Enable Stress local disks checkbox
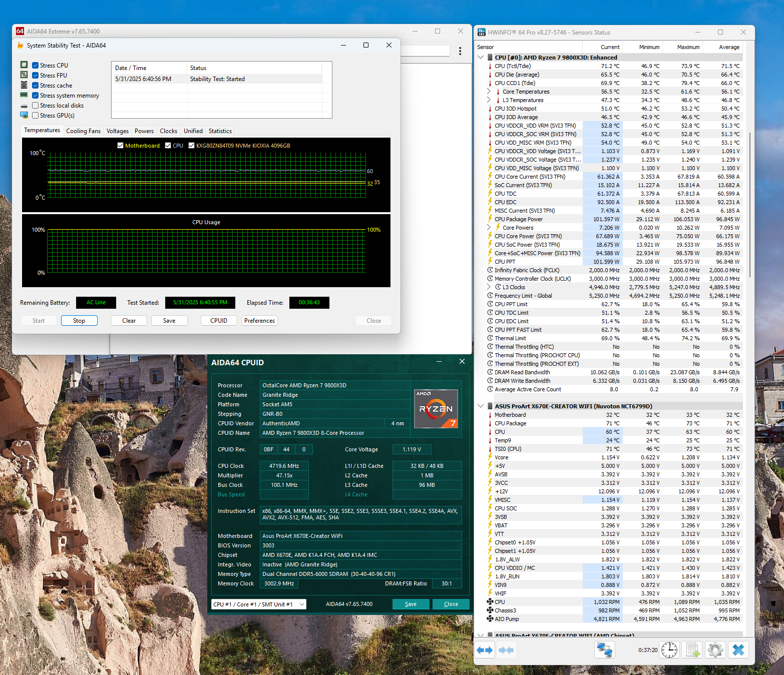This screenshot has width=784, height=675. 36,105
